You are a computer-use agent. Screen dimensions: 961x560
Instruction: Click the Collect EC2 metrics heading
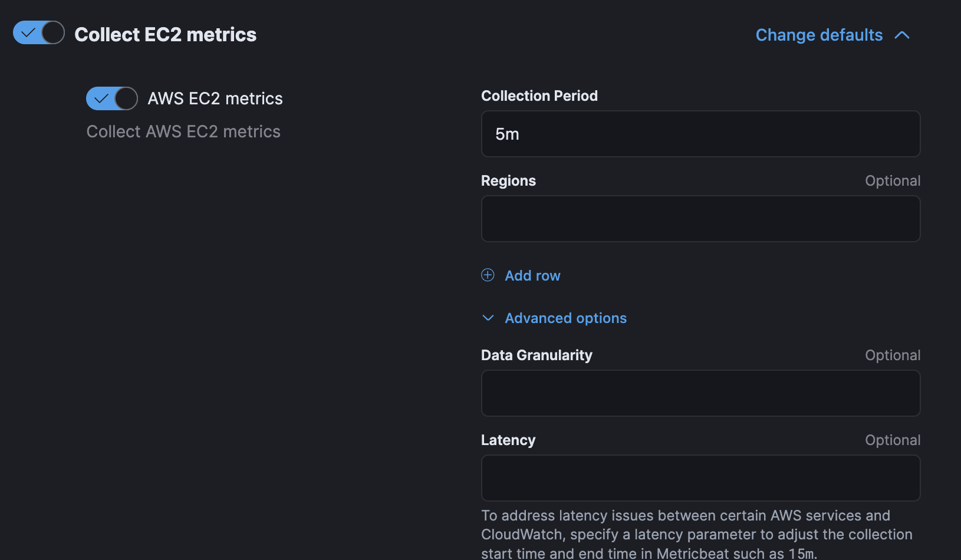[166, 35]
